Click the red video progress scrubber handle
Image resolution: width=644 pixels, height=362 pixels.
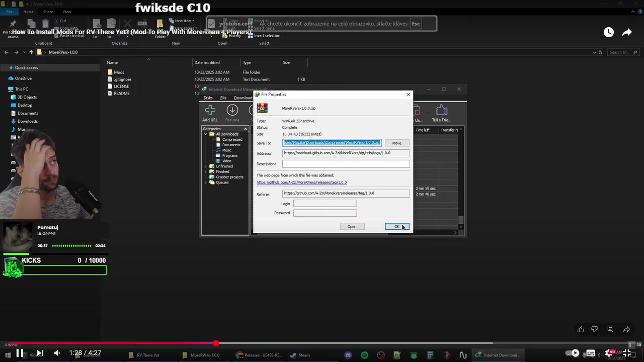click(x=216, y=343)
